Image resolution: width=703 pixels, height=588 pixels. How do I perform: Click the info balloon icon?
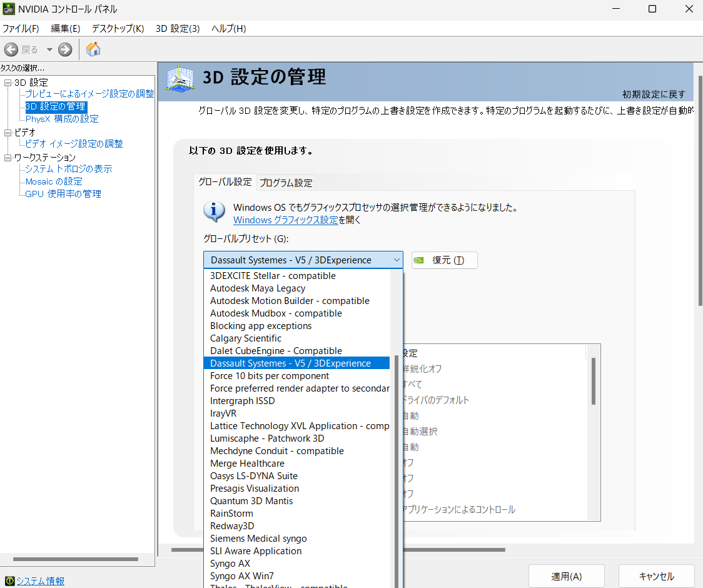point(214,211)
